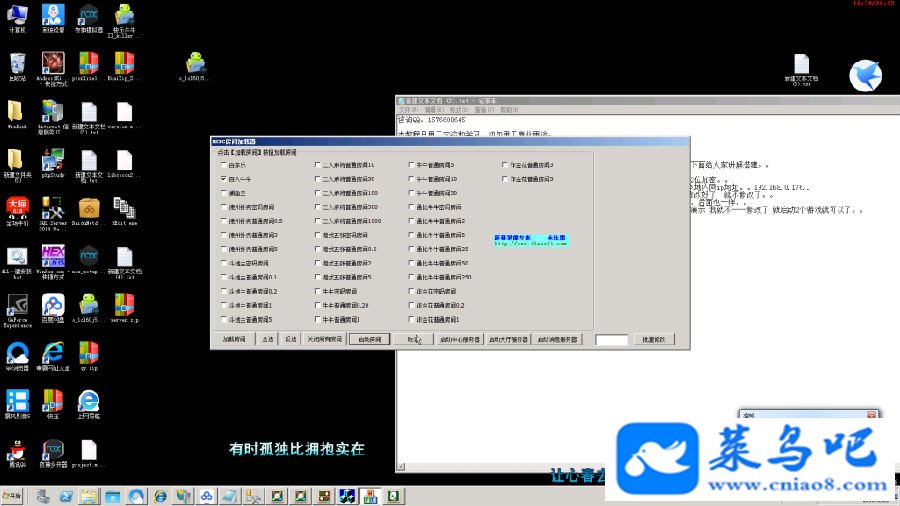Image resolution: width=900 pixels, height=506 pixels.
Task: Click the 启动中心服务器 button
Action: (459, 340)
